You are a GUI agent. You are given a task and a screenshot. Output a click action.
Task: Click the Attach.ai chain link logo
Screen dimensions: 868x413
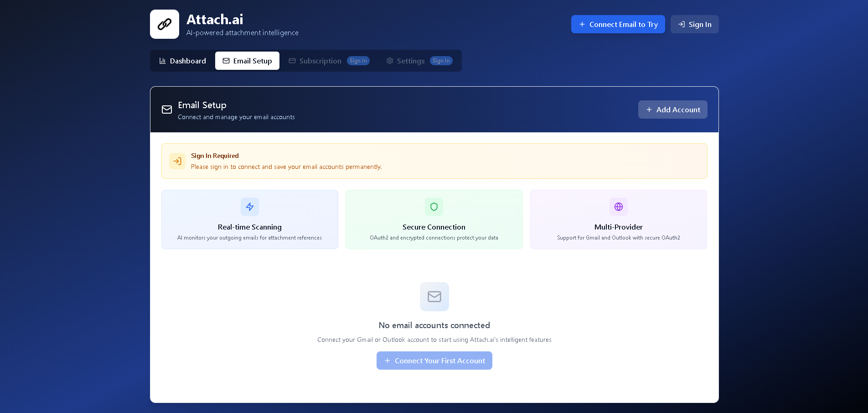[165, 24]
